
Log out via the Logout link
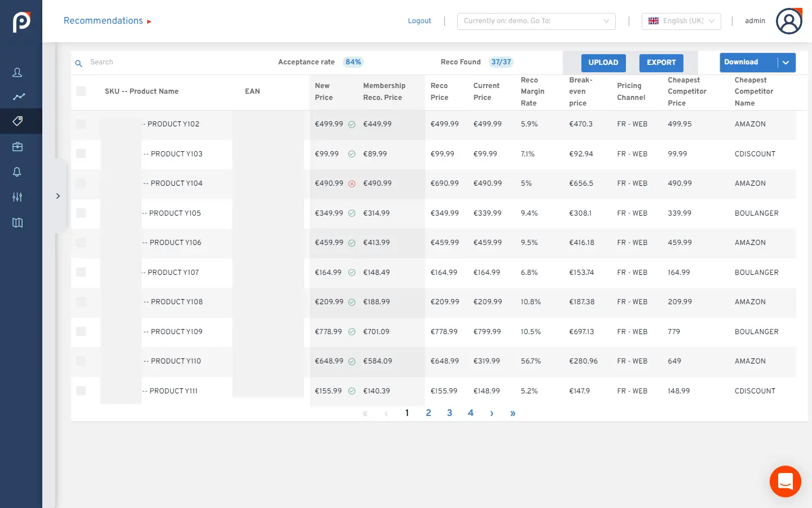coord(419,20)
